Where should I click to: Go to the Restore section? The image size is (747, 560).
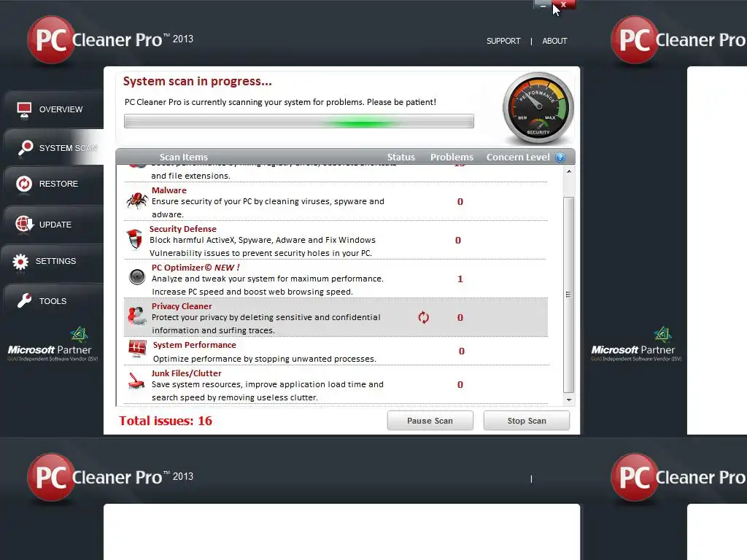tap(53, 184)
